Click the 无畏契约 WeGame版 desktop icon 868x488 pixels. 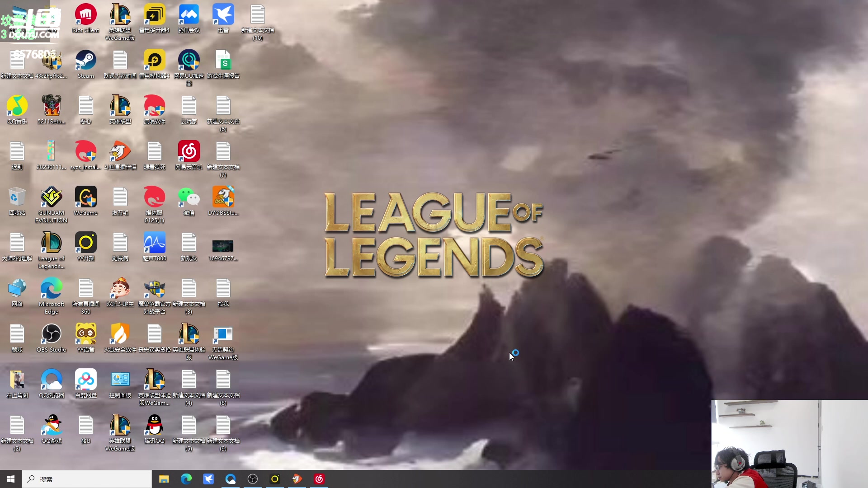(x=223, y=342)
